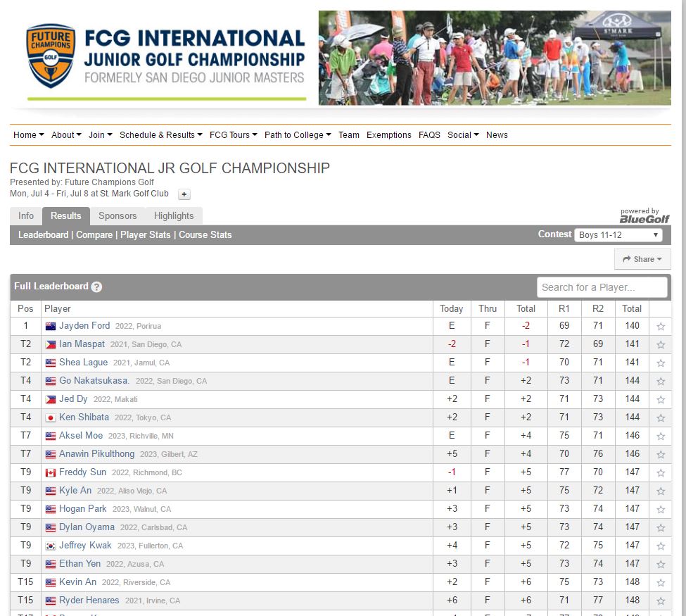Click the star icon for Hogan Park

(x=661, y=510)
